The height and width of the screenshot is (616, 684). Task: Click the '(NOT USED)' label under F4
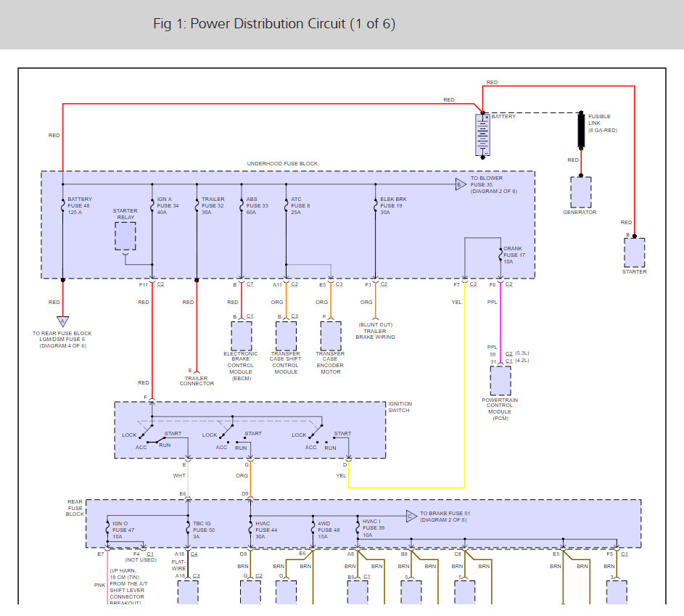[x=141, y=559]
